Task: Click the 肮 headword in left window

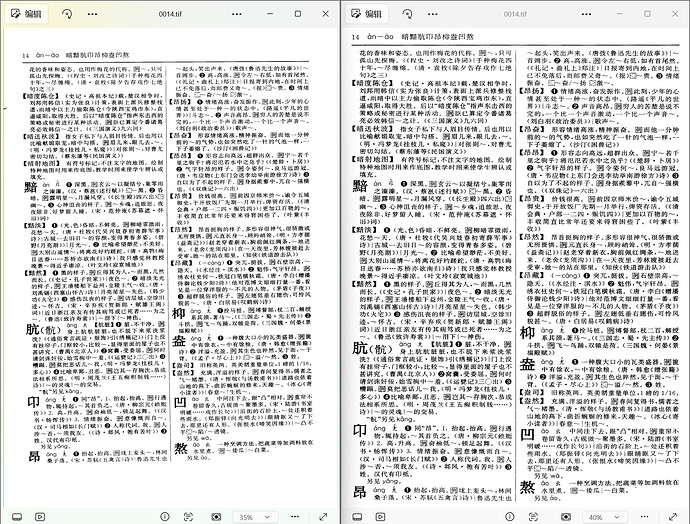Action: tap(32, 328)
